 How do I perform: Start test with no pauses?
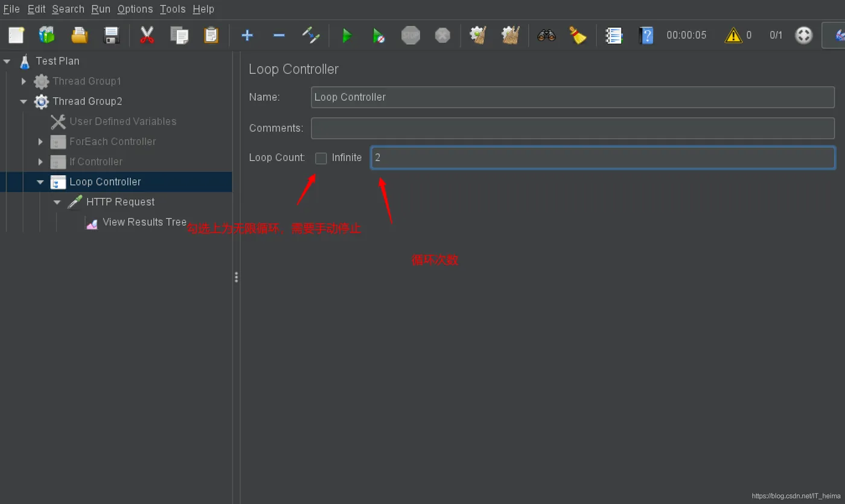coord(378,35)
